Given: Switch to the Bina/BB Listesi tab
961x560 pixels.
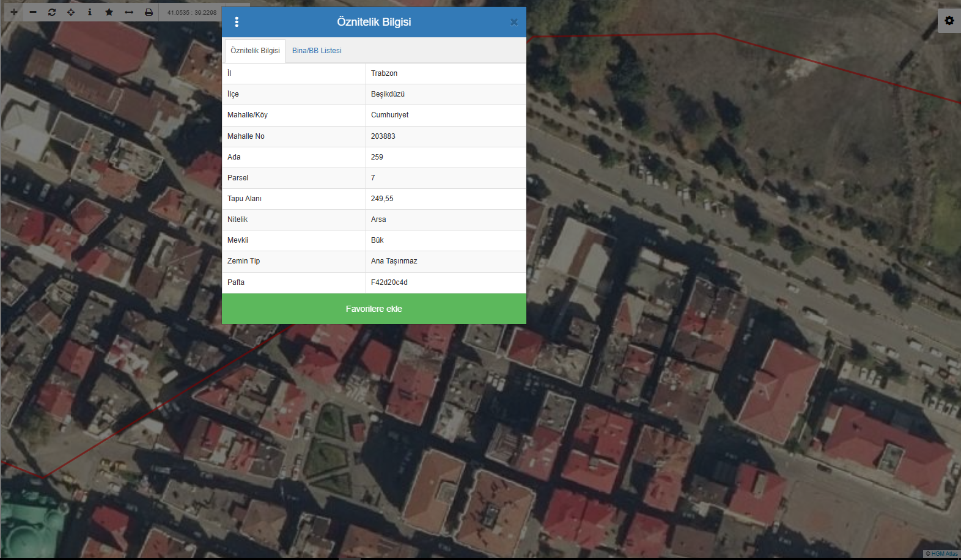Looking at the screenshot, I should 317,51.
